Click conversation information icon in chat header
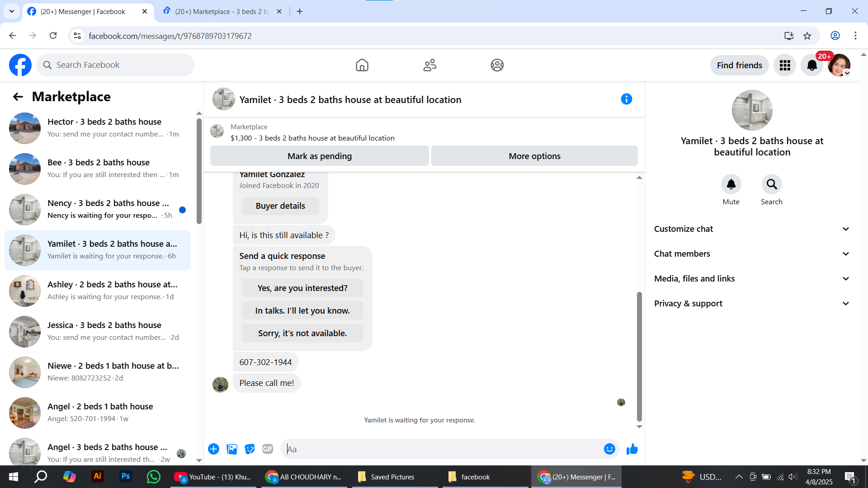Viewport: 868px width, 488px height. click(x=626, y=99)
